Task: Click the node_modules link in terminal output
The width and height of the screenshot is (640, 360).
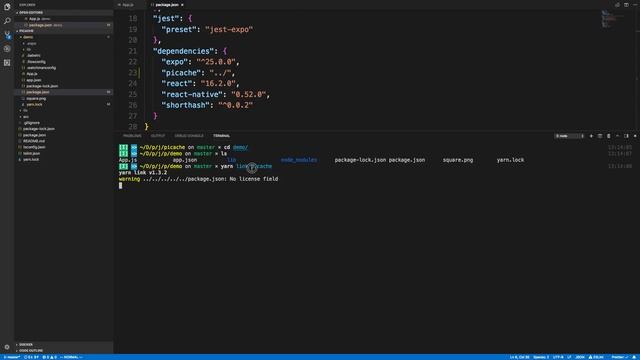Action: (299, 160)
